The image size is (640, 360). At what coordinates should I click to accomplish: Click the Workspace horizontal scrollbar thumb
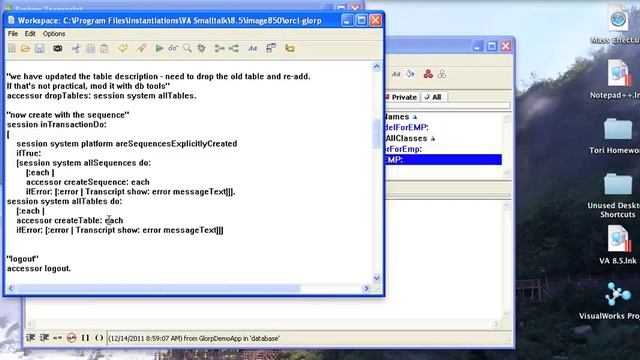(x=158, y=289)
